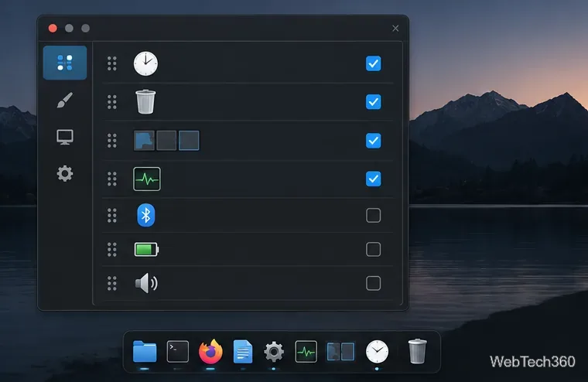Open the trash in the dock
The height and width of the screenshot is (382, 588).
tap(417, 351)
